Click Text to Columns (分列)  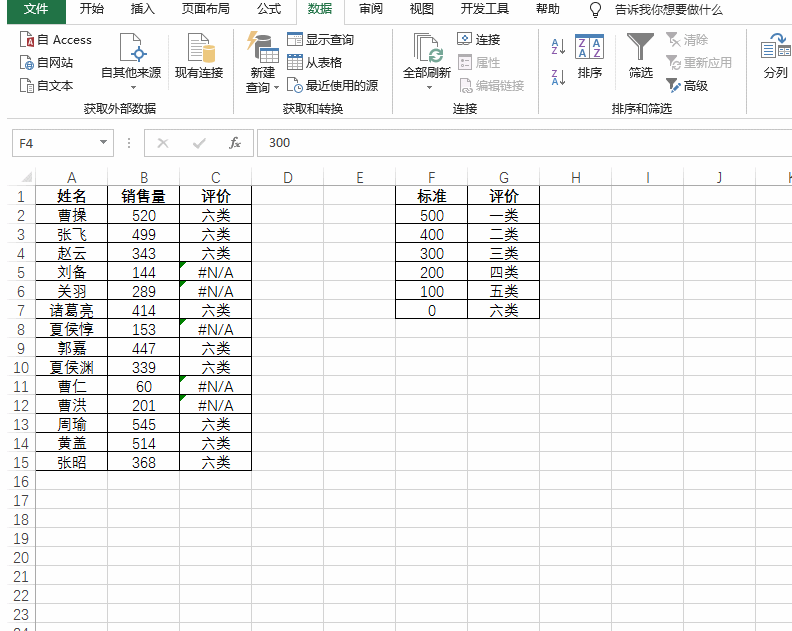pyautogui.click(x=776, y=57)
